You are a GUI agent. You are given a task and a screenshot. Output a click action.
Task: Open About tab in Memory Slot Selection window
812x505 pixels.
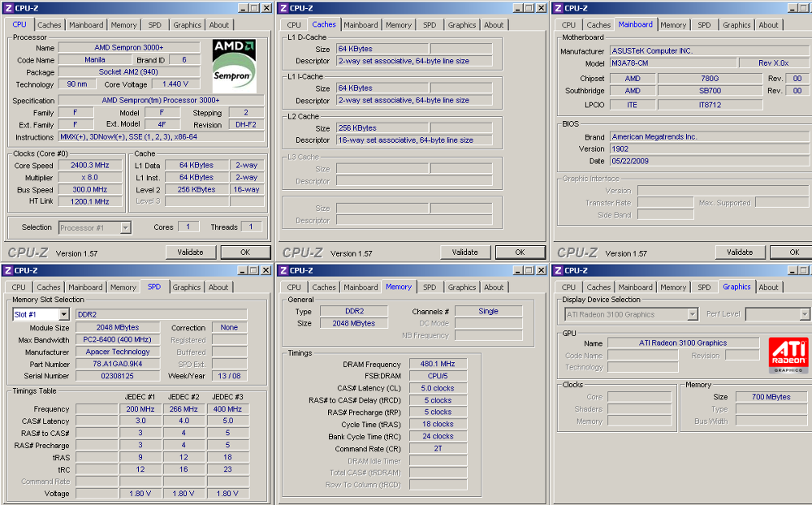(x=218, y=287)
